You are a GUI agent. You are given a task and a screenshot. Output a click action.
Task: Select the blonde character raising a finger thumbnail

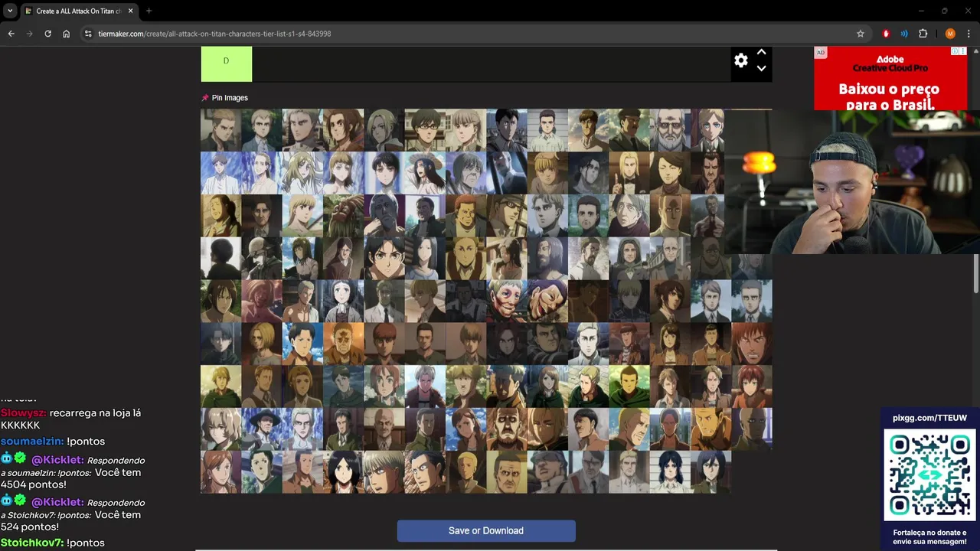tap(629, 173)
